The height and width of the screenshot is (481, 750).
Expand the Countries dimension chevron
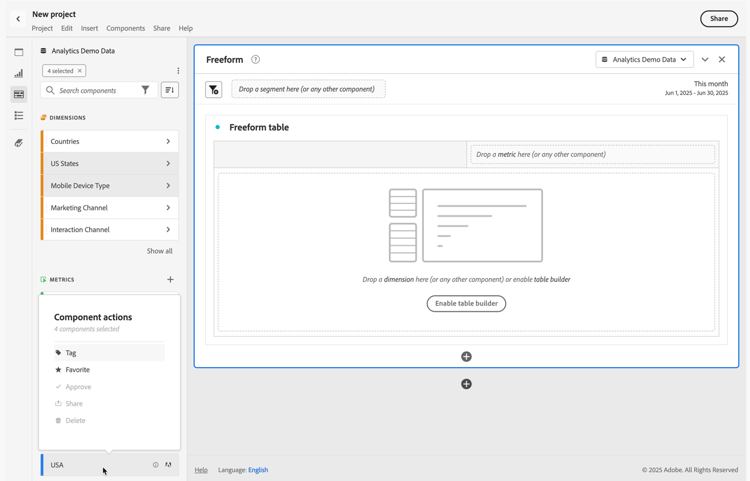[168, 142]
